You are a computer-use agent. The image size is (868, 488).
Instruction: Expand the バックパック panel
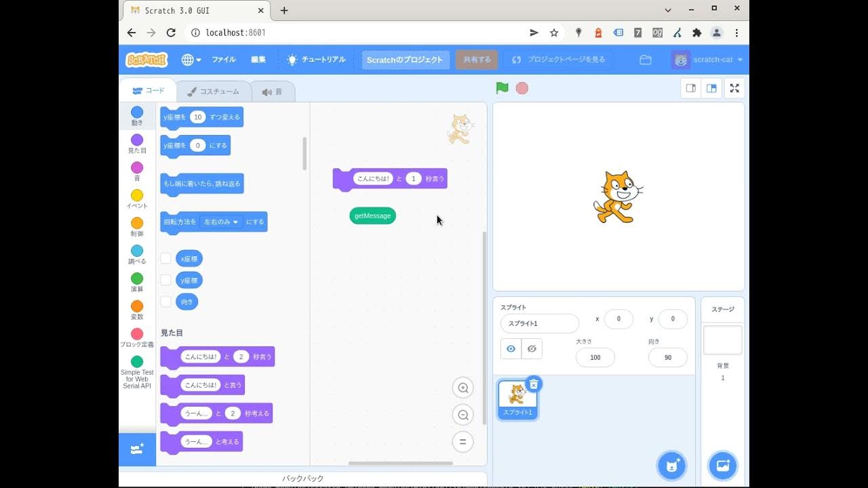[303, 479]
